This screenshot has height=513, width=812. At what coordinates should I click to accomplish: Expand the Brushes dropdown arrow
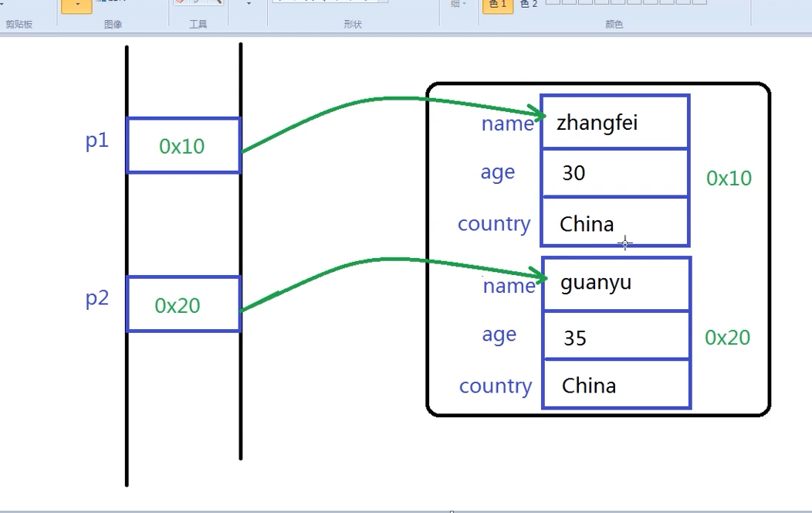pos(249,4)
